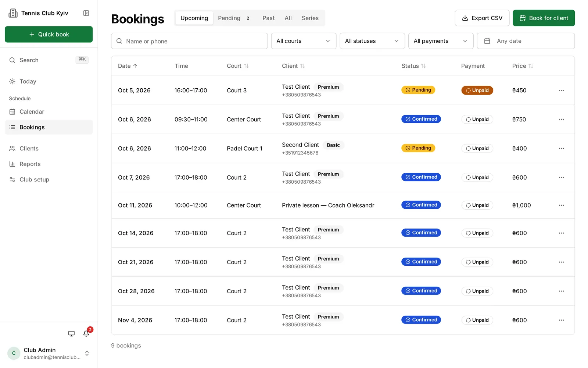Click the Club Admin avatar
This screenshot has height=368, width=588.
pyautogui.click(x=14, y=353)
